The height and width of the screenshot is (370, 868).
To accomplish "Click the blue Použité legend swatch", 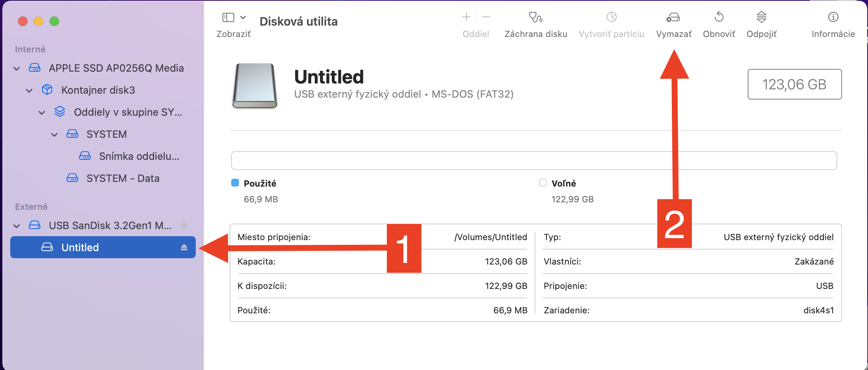I will click(235, 183).
